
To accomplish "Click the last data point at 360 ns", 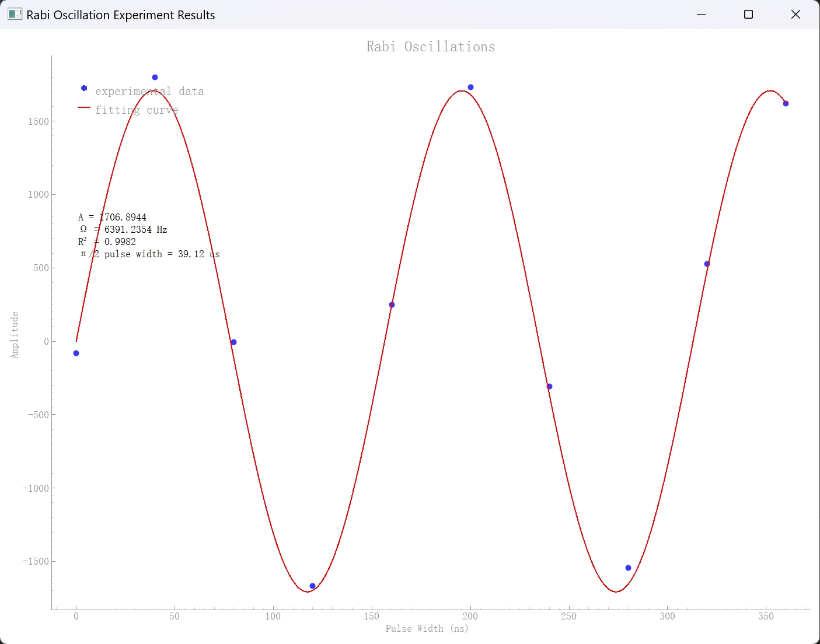I will [786, 104].
